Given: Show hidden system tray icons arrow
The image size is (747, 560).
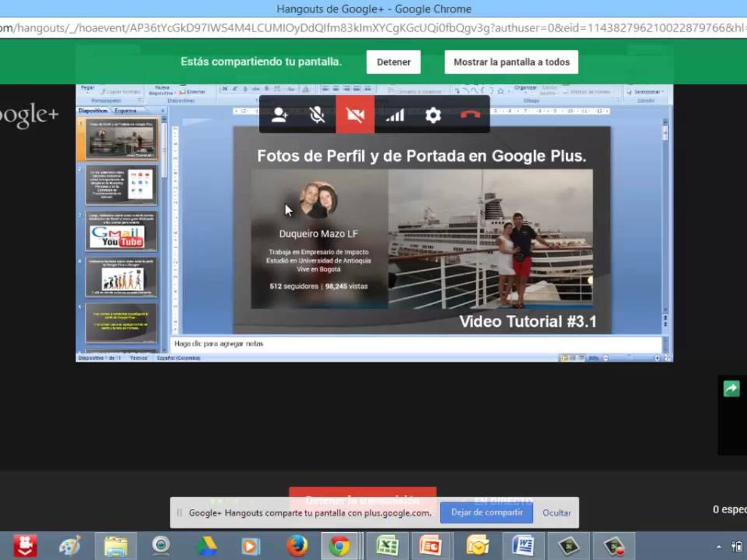Looking at the screenshot, I should [719, 547].
